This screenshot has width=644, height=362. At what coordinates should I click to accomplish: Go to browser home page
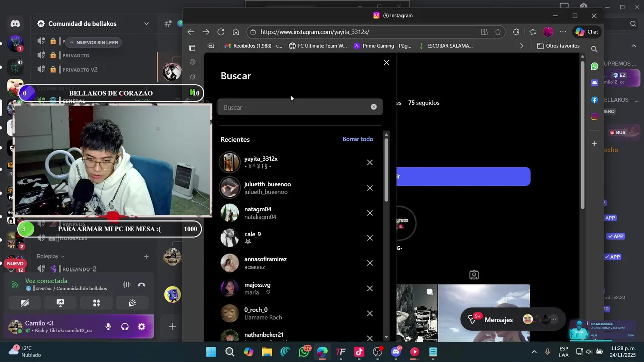[x=236, y=32]
